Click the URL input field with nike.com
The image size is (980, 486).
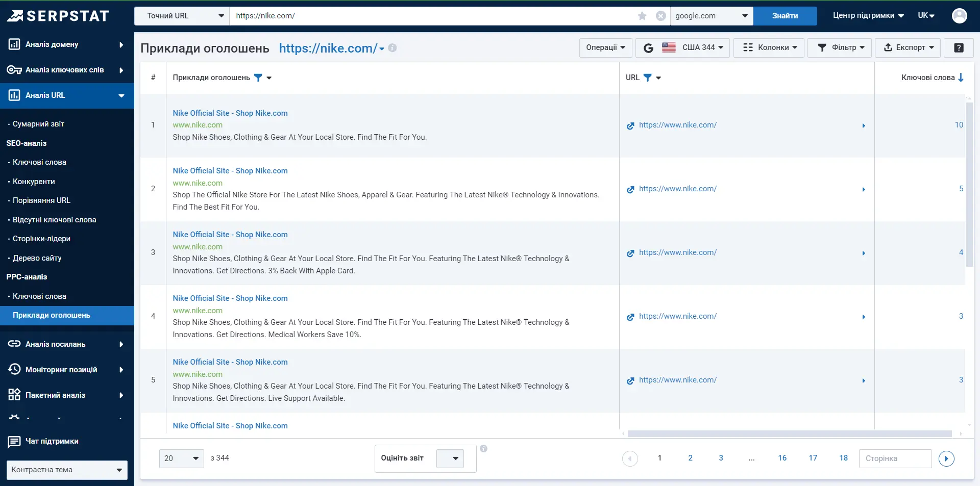tap(434, 16)
